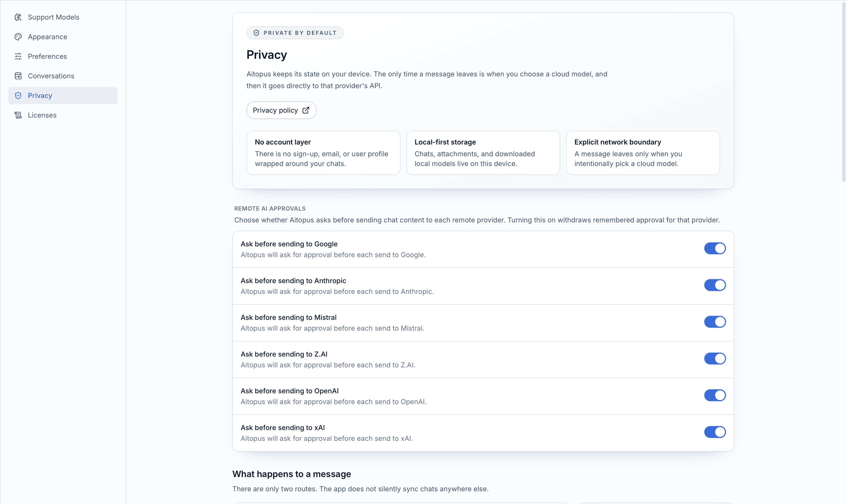Click the Conversations database icon
This screenshot has height=504, width=847.
click(x=18, y=76)
